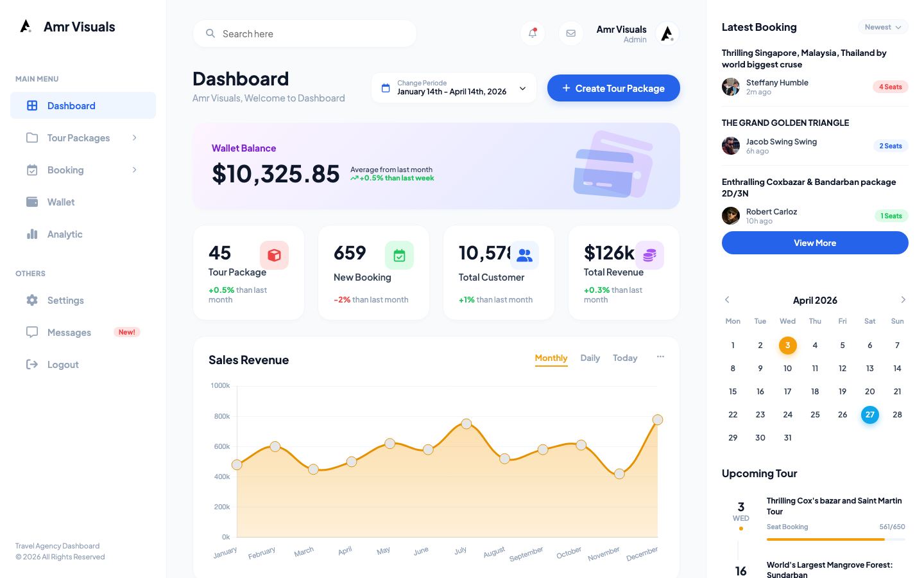Viewport: 924px width, 578px height.
Task: Open the notification bell icon
Action: click(533, 33)
